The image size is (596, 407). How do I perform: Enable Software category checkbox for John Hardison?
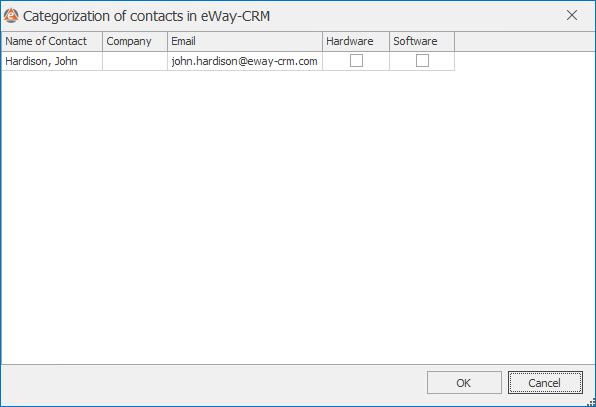pos(422,61)
